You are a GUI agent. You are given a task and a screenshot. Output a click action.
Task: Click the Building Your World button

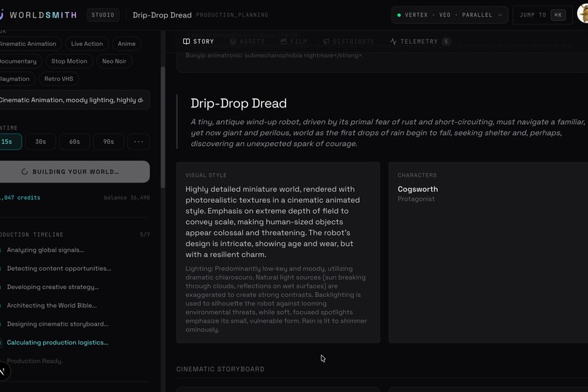point(74,172)
